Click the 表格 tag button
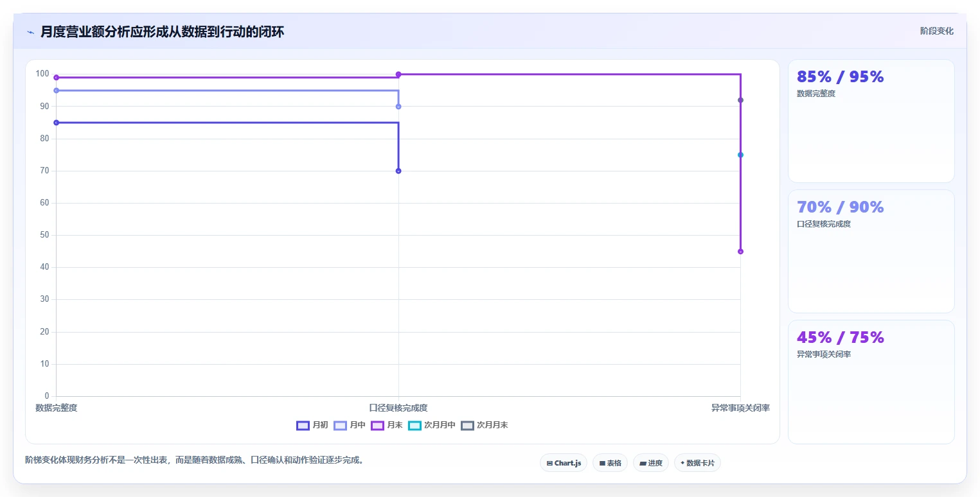Viewport: 980px width, 497px height. (610, 463)
